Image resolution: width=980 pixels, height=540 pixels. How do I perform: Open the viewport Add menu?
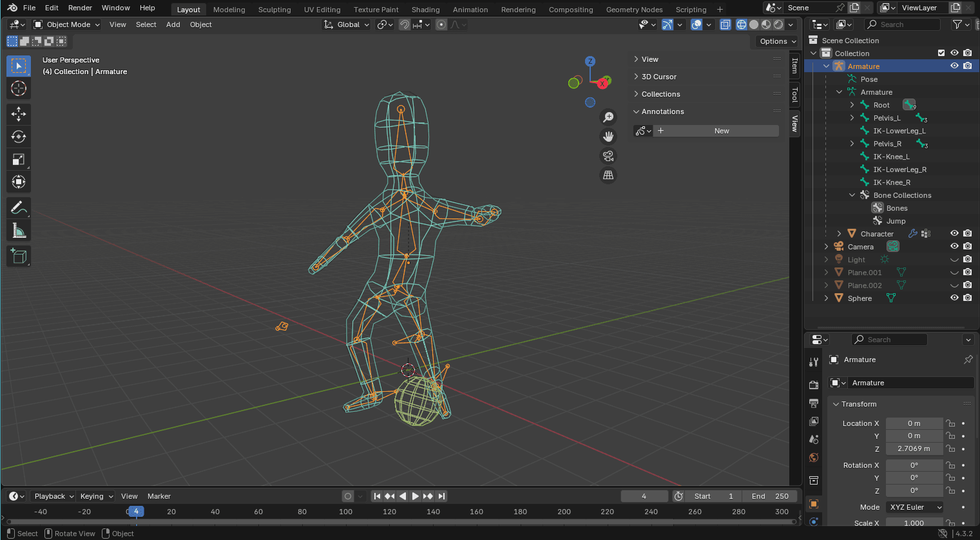coord(173,24)
